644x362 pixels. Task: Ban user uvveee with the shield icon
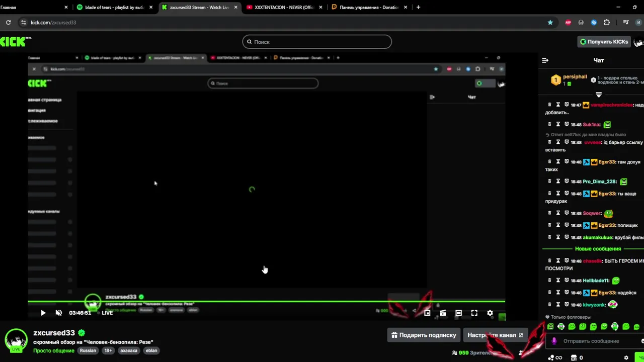[567, 142]
